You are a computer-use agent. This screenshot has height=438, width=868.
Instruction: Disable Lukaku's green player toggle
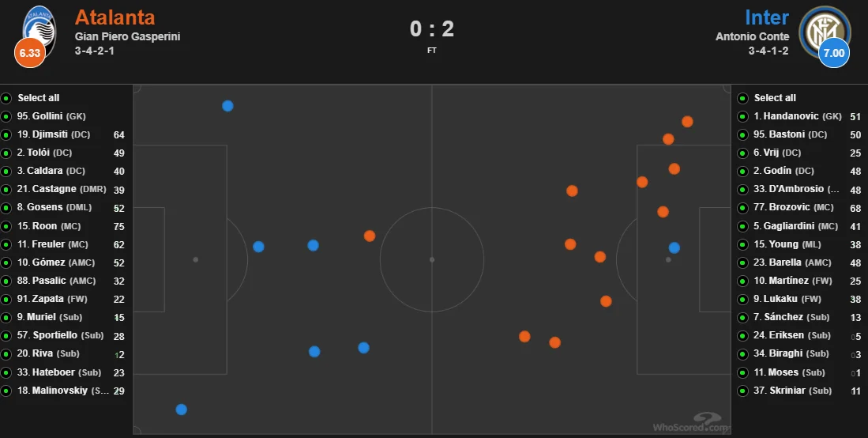742,300
